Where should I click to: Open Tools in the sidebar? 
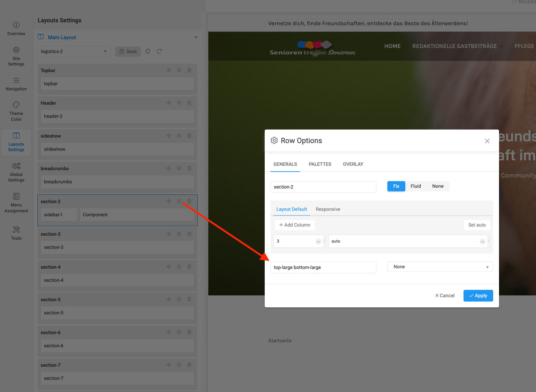coord(16,233)
